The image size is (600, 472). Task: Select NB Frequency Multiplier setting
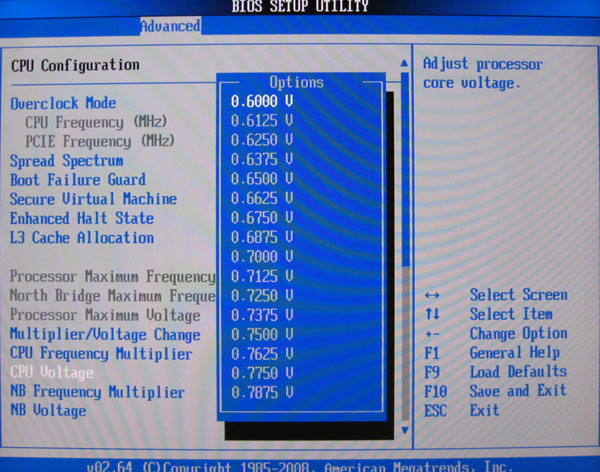point(98,392)
